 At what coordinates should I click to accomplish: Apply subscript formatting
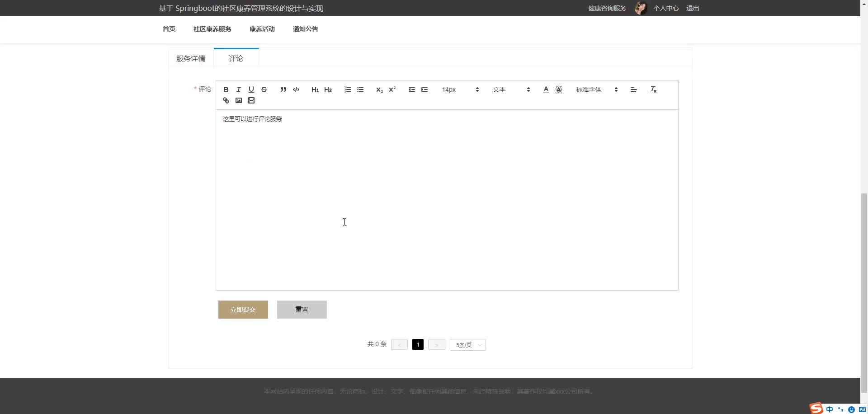pos(380,89)
